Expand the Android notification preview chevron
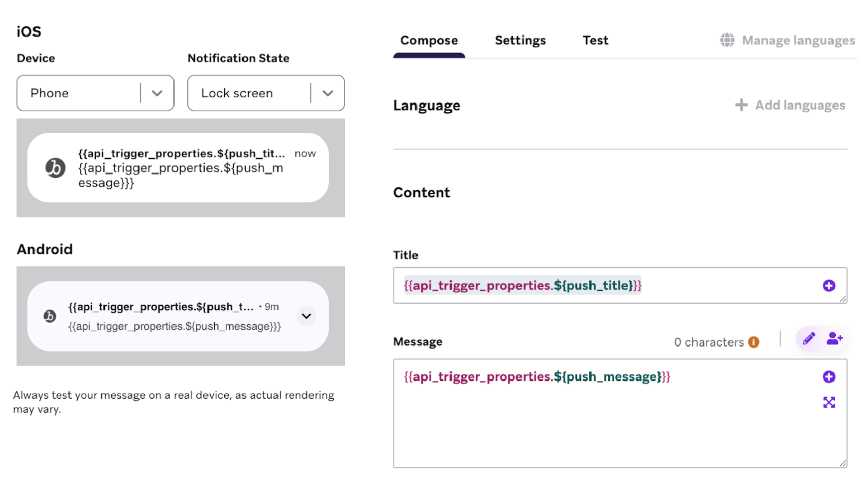 coord(306,316)
